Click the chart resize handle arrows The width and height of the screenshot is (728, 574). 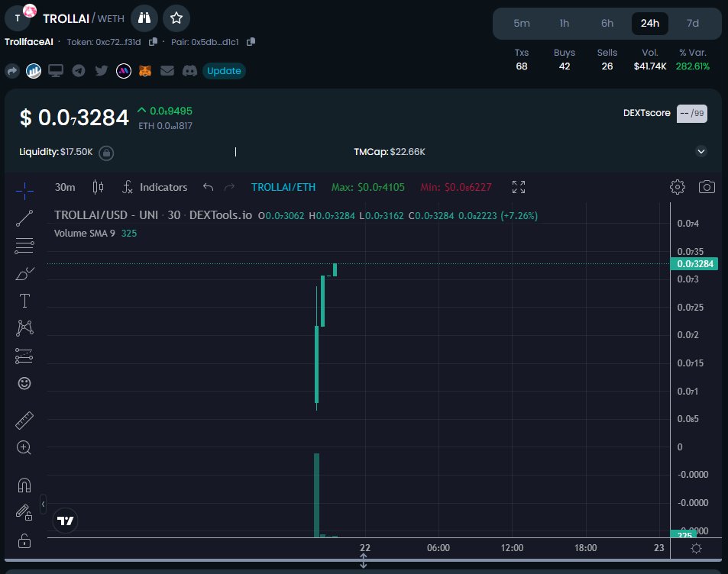pyautogui.click(x=364, y=560)
